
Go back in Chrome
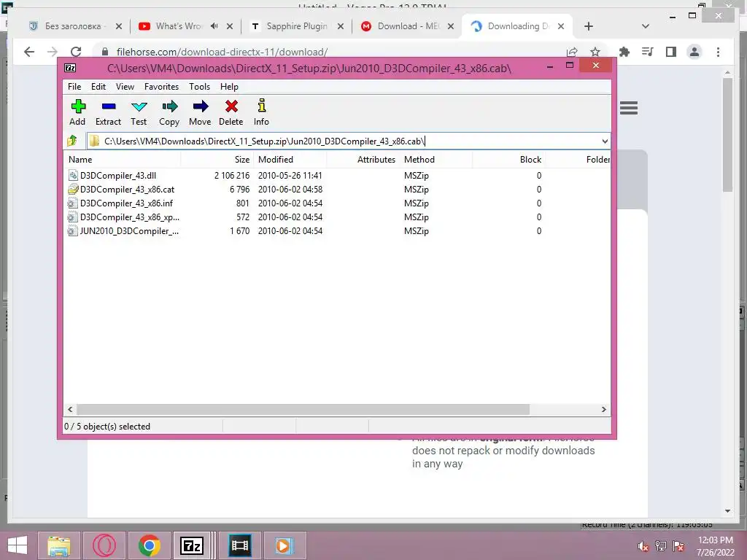29,52
